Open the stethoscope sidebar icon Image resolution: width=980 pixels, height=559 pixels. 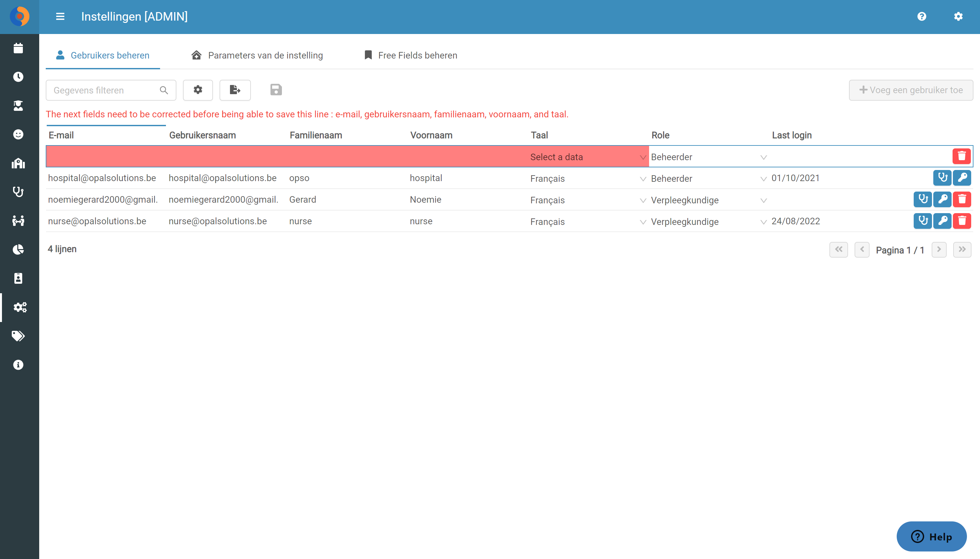[18, 192]
